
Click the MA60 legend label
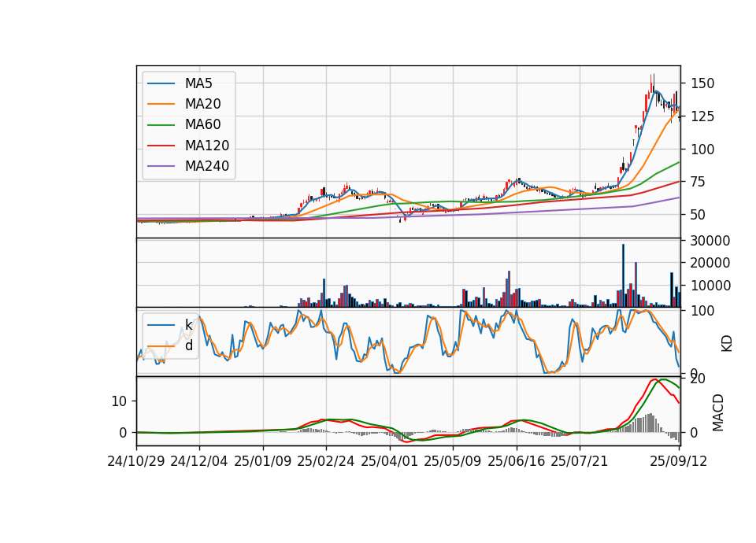[x=203, y=125]
